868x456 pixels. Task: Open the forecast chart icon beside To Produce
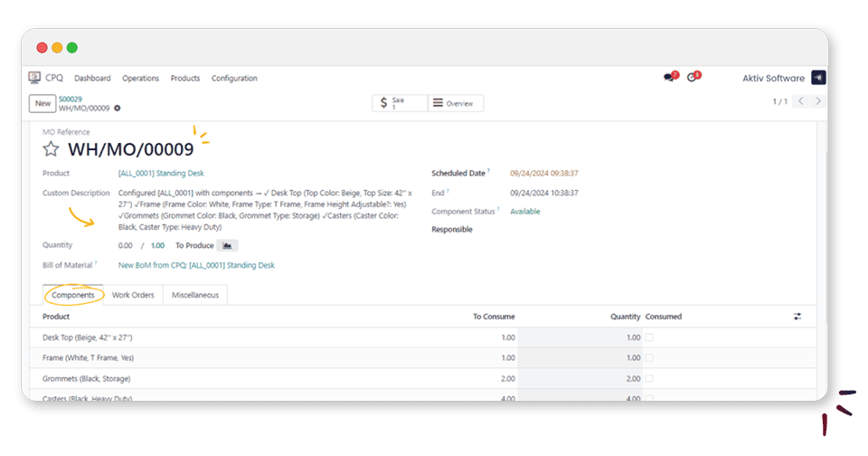click(x=228, y=245)
